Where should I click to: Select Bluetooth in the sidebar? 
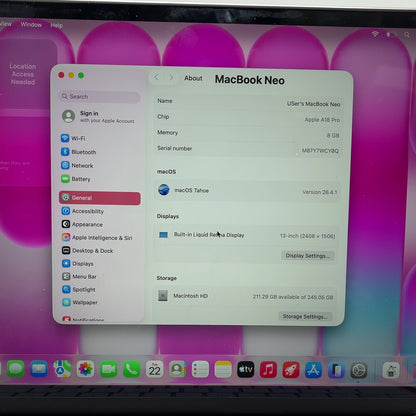79,152
